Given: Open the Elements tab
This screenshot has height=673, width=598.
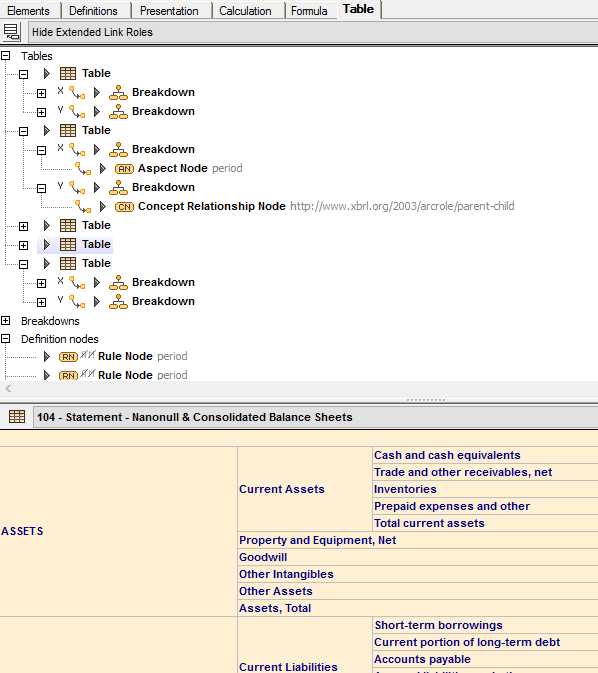Looking at the screenshot, I should (x=28, y=11).
